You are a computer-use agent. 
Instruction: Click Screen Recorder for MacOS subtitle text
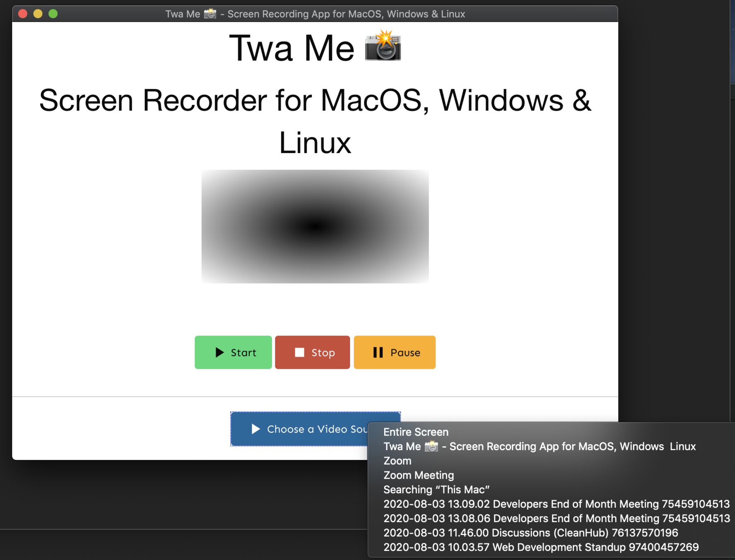click(315, 122)
